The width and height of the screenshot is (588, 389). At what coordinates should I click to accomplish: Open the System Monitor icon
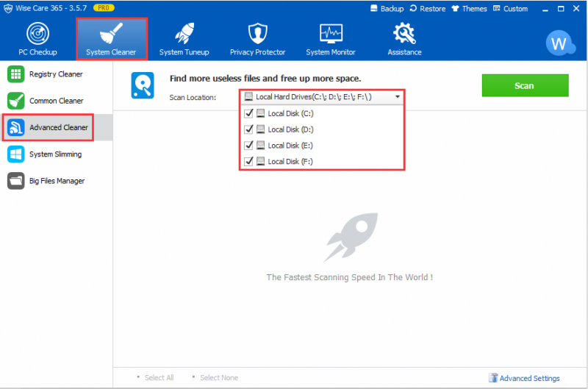pos(331,33)
